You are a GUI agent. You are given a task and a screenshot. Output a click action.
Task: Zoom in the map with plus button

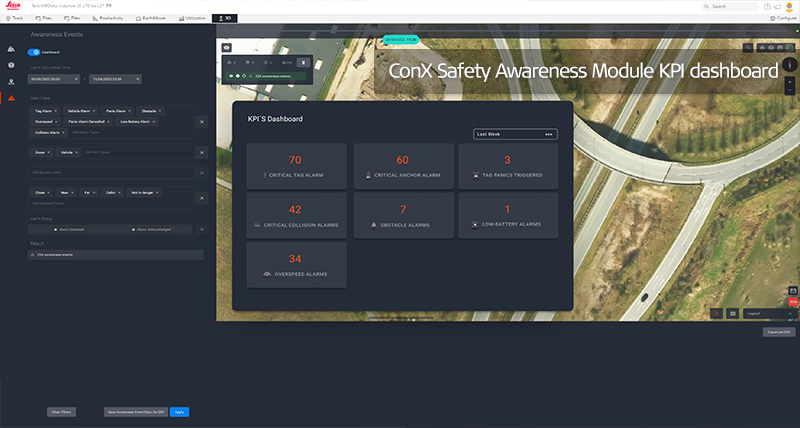coord(790,82)
